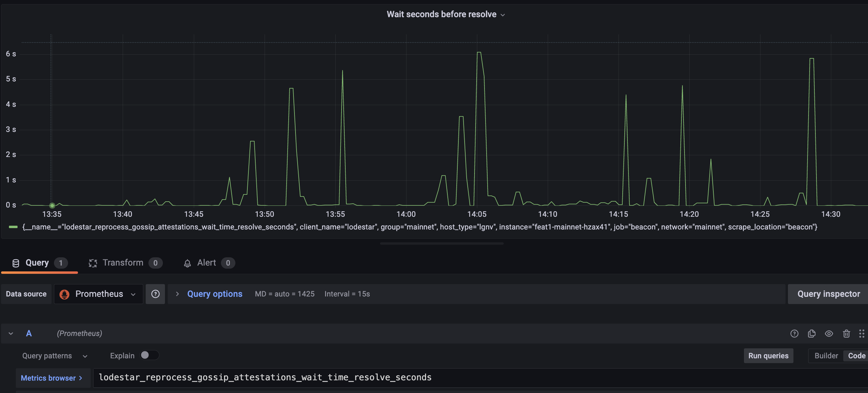868x393 pixels.
Task: Delete query A with trash icon
Action: (846, 334)
